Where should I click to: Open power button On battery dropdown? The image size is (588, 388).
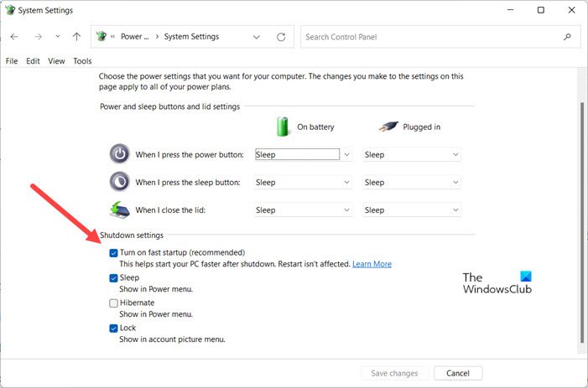[x=303, y=154]
